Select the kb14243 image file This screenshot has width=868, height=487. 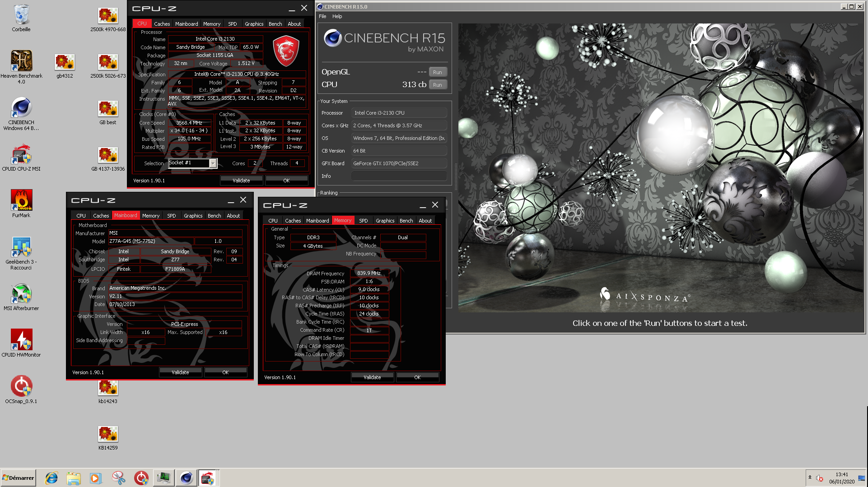click(108, 392)
